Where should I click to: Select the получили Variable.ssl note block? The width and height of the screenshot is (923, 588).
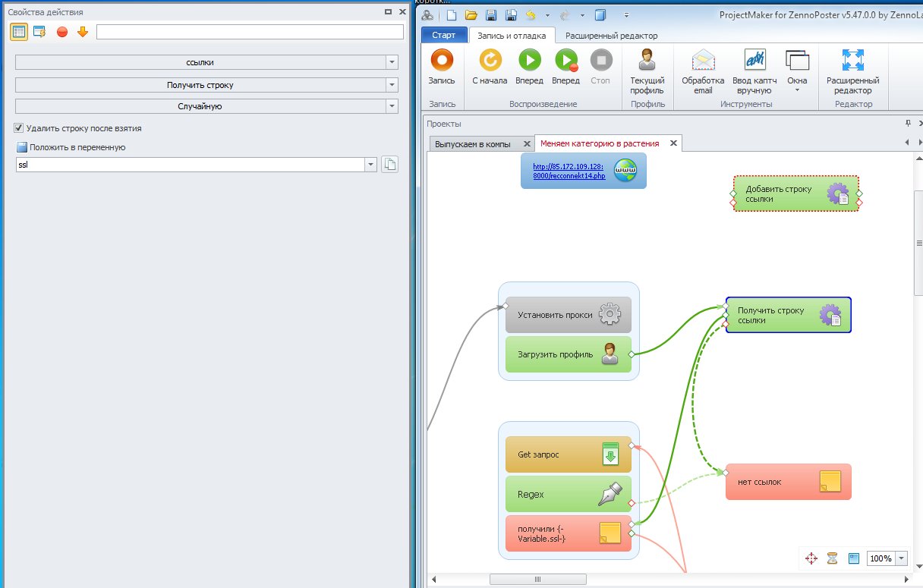pos(569,533)
